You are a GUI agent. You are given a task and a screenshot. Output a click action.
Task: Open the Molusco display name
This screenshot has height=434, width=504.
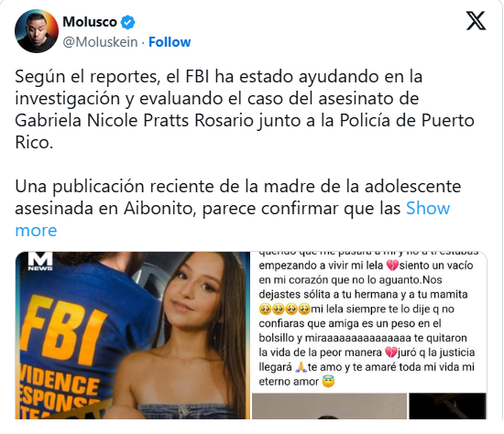90,22
